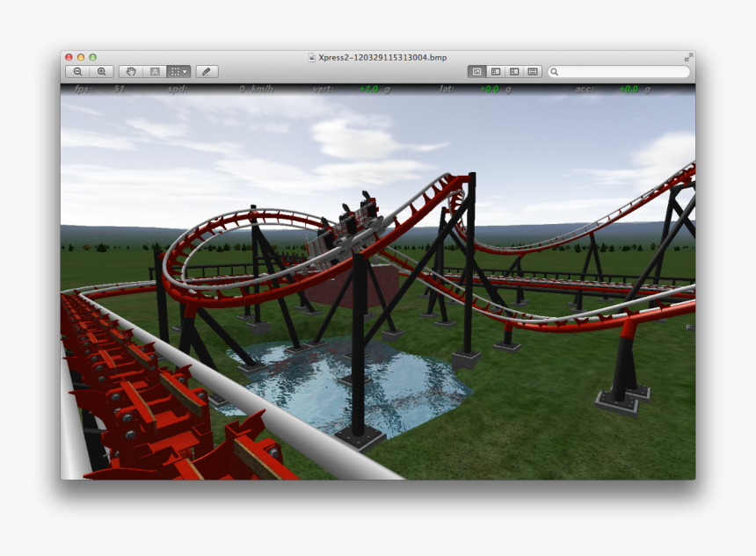Select the zoom in tool
The height and width of the screenshot is (556, 756).
point(101,71)
